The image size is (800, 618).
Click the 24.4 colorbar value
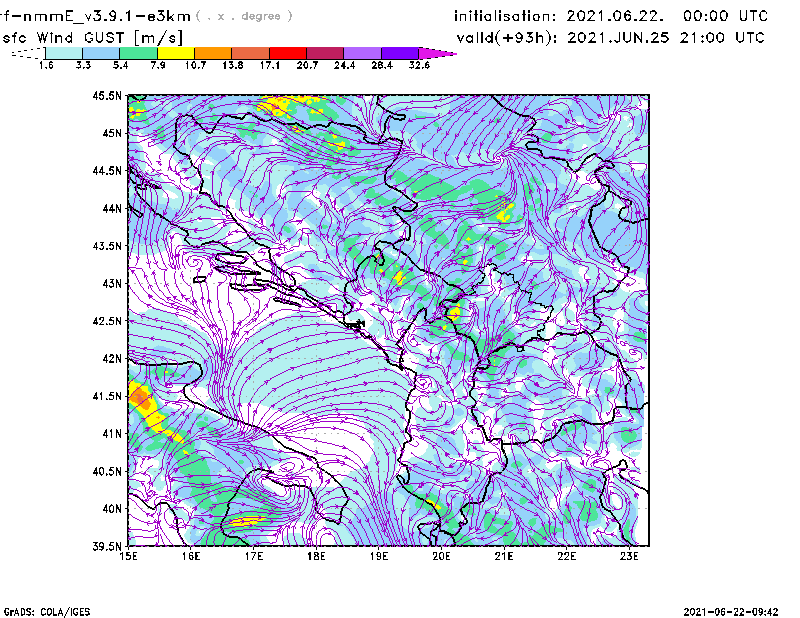(344, 65)
